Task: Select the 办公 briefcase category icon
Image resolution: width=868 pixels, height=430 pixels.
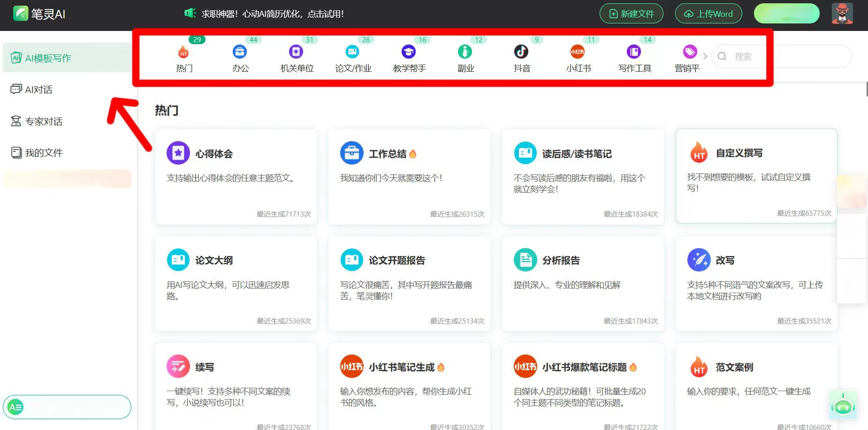Action: (240, 52)
